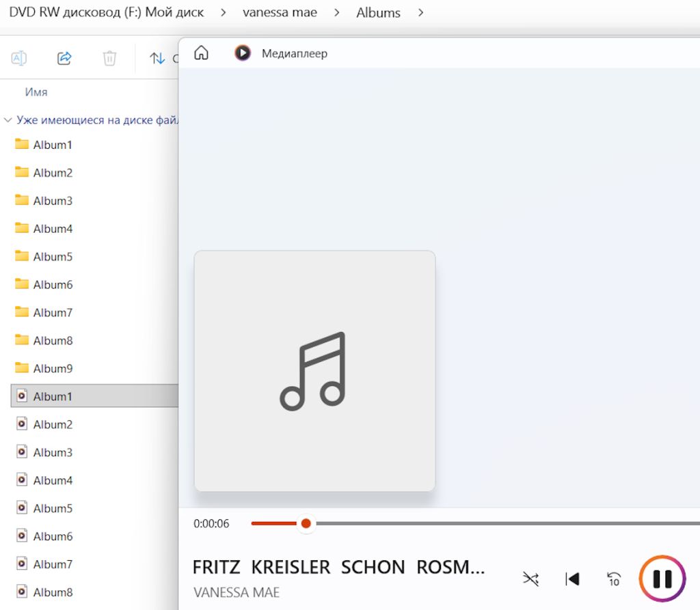Toggle shuffle playback in Media Player
700x610 pixels.
click(530, 579)
